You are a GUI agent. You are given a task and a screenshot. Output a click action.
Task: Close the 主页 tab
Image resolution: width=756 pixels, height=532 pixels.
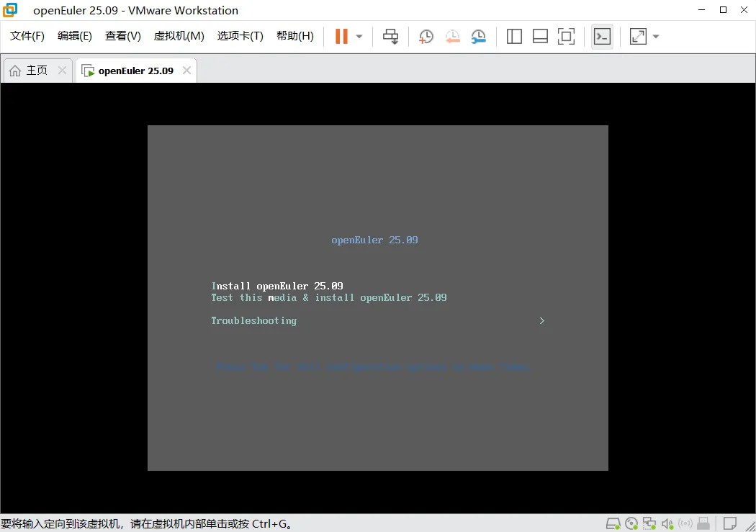click(62, 71)
